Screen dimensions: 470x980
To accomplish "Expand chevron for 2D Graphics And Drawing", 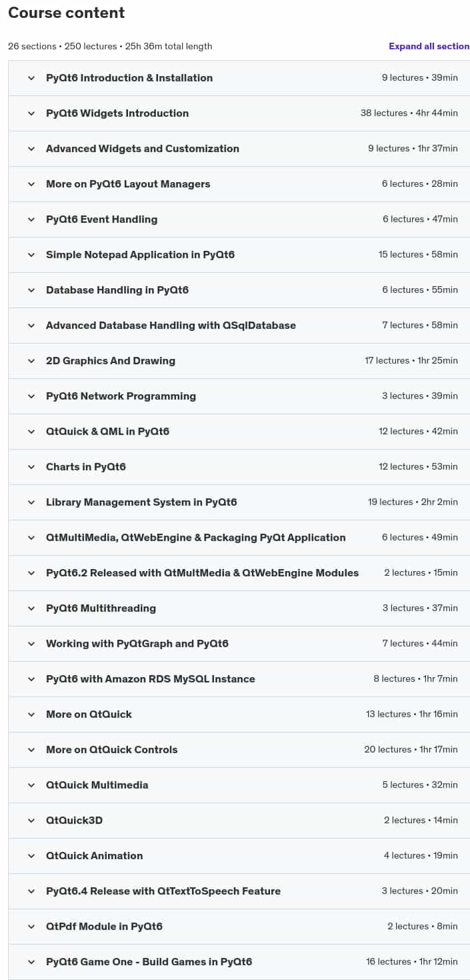I will tap(31, 361).
